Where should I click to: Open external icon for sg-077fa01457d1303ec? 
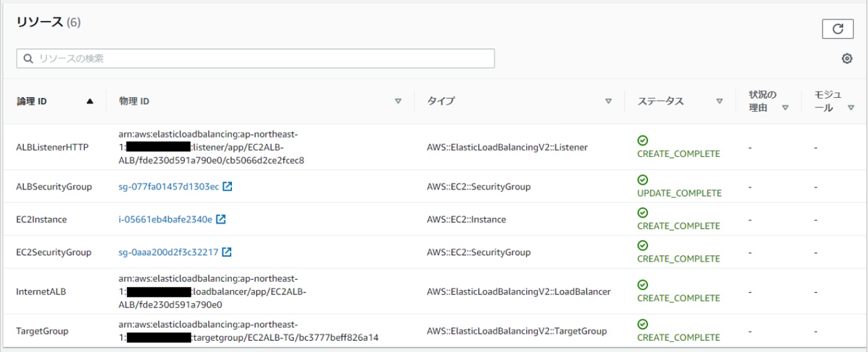pyautogui.click(x=228, y=186)
